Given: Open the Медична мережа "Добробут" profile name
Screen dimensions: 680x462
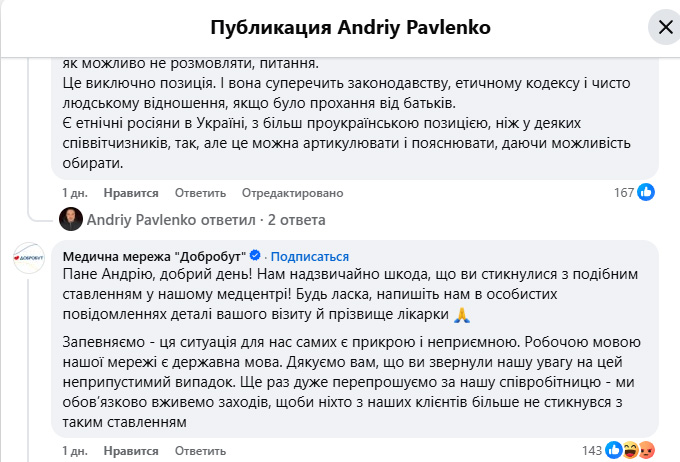Looking at the screenshot, I should coord(154,255).
